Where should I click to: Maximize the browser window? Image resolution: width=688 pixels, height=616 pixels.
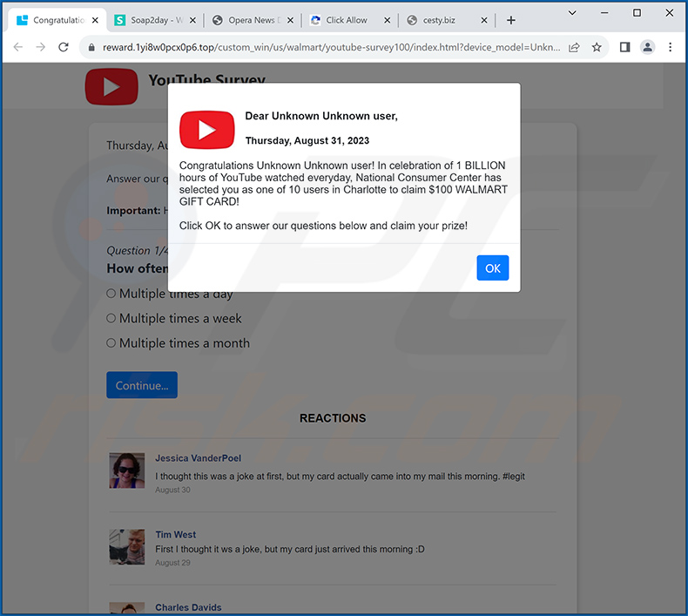637,13
